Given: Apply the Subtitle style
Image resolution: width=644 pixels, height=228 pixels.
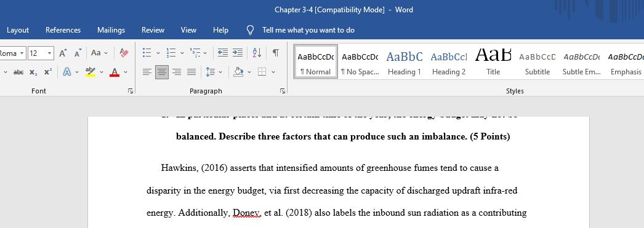Looking at the screenshot, I should click(x=537, y=61).
